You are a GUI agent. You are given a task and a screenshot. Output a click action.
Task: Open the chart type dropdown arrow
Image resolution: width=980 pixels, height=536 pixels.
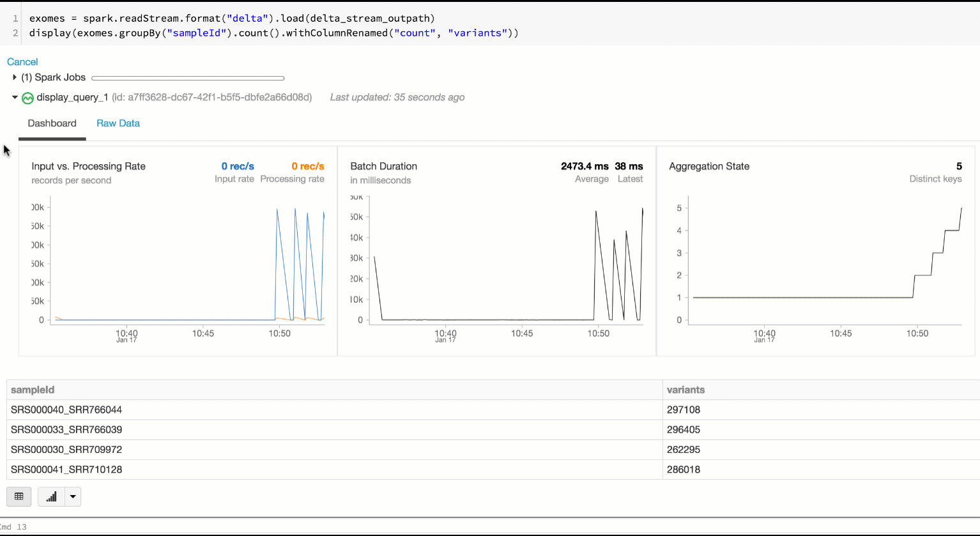point(73,496)
